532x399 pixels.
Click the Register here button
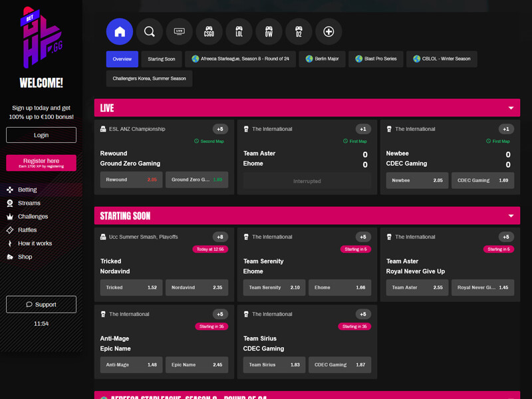coord(41,163)
